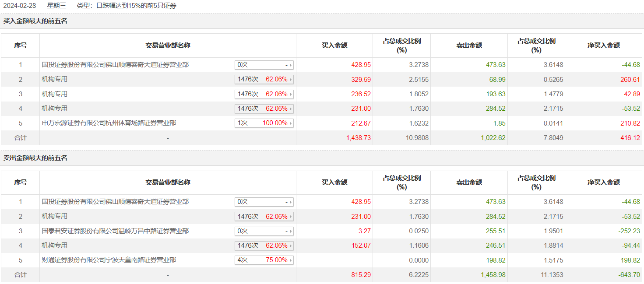Select 卖出金额最大的前五名 section header

pyautogui.click(x=35, y=158)
